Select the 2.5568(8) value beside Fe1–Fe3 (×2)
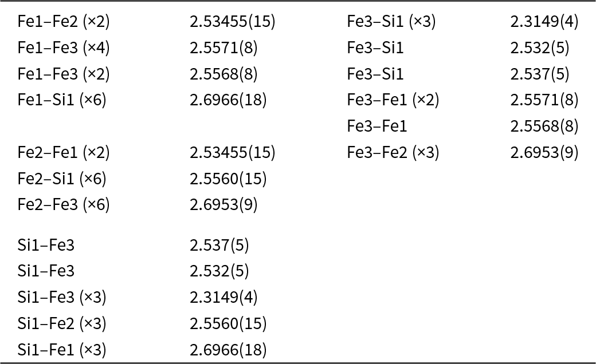The height and width of the screenshot is (364, 596). 223,74
